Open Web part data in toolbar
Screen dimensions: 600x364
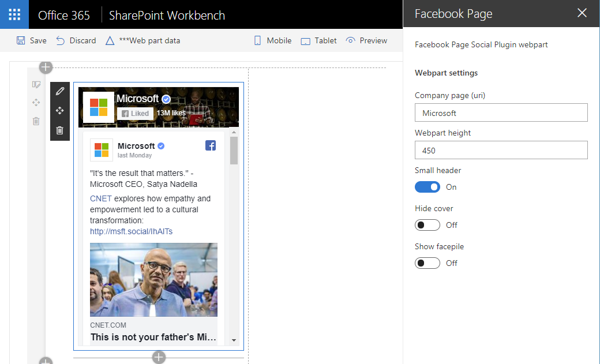click(x=142, y=40)
